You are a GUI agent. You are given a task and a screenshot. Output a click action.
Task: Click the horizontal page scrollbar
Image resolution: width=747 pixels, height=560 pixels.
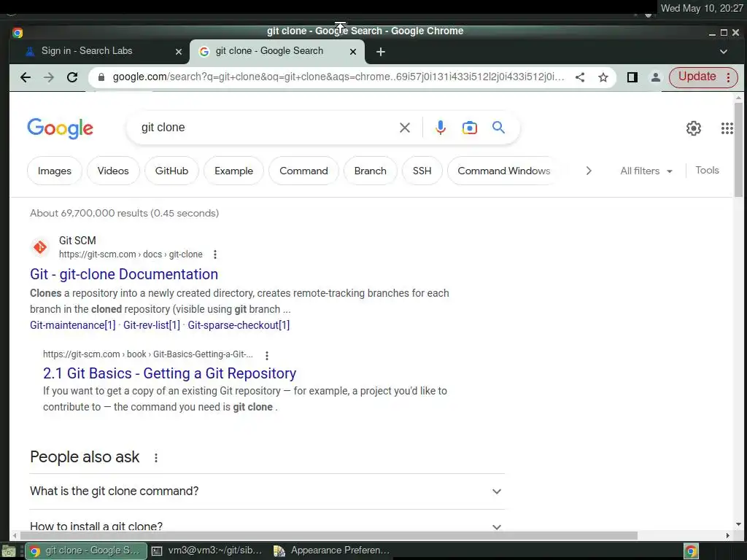[328, 536]
